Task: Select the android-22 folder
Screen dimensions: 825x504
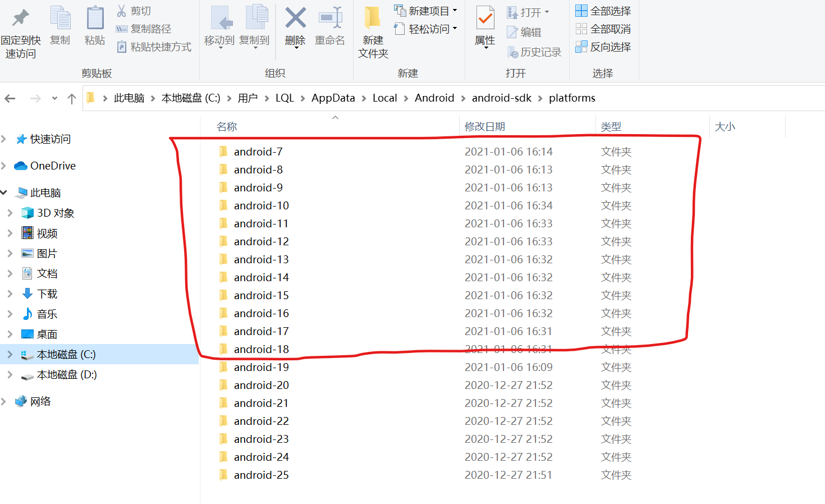Action: [262, 421]
